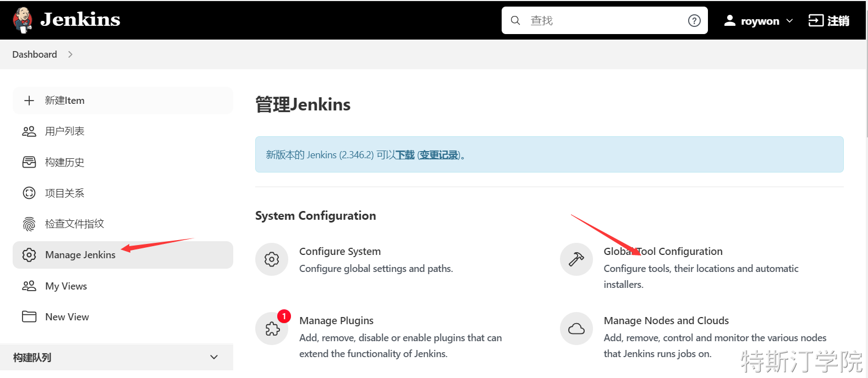Open Configure System title
Viewport: 868px width, 378px height.
pyautogui.click(x=340, y=251)
